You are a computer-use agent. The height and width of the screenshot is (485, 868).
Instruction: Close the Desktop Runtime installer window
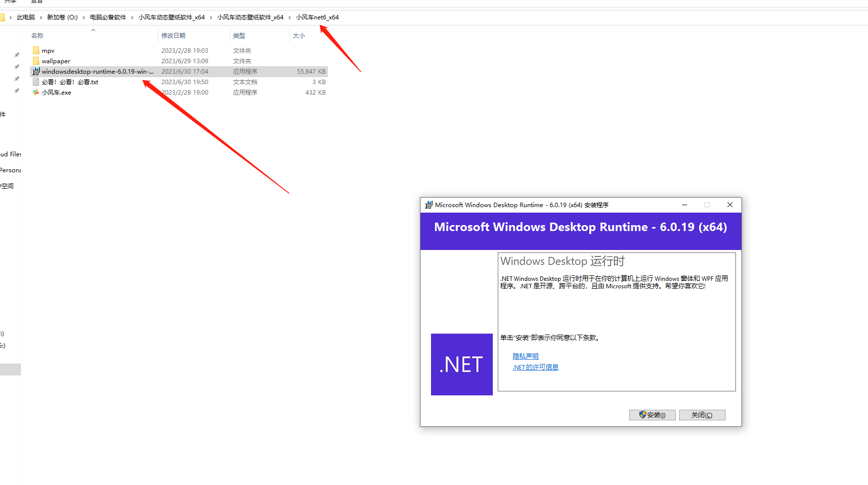pyautogui.click(x=730, y=205)
